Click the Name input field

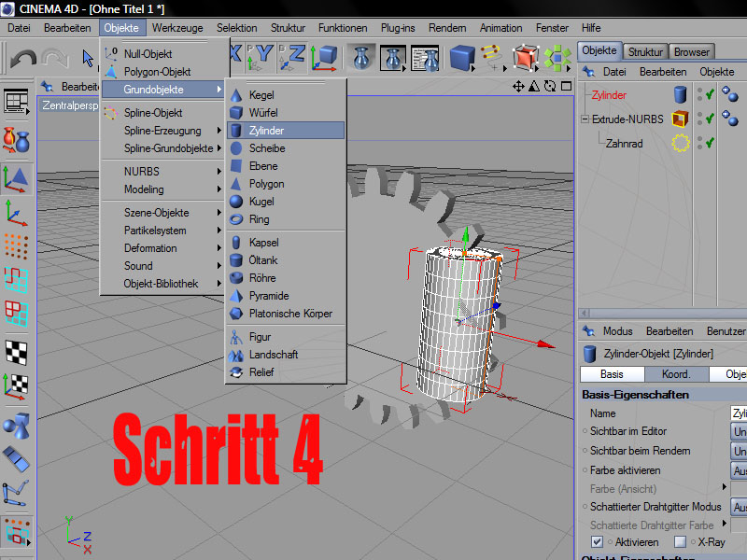pos(739,413)
